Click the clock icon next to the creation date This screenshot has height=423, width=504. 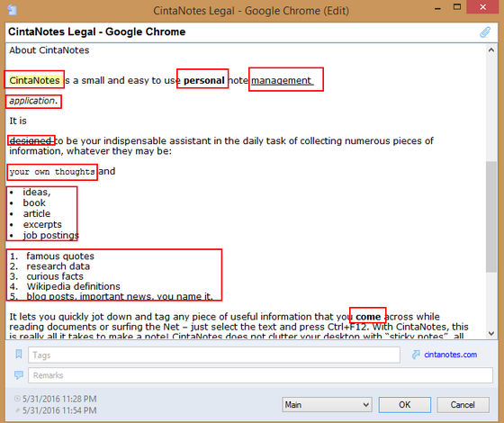17,399
